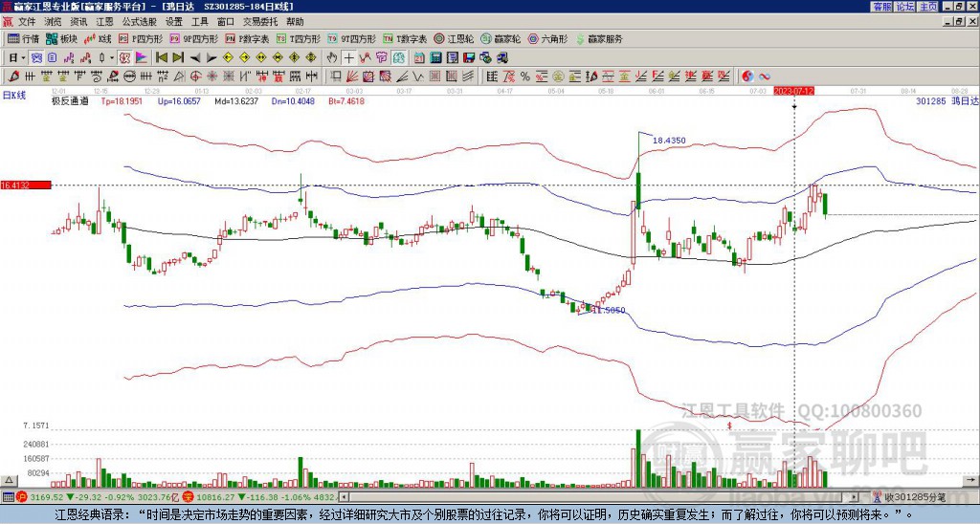Click the jump-to-last-bar icon
Image resolution: width=980 pixels, height=524 pixels.
pyautogui.click(x=177, y=58)
